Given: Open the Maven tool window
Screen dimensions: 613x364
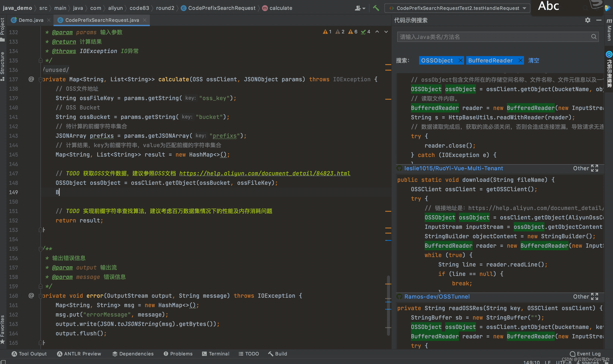Looking at the screenshot, I should click(609, 30).
